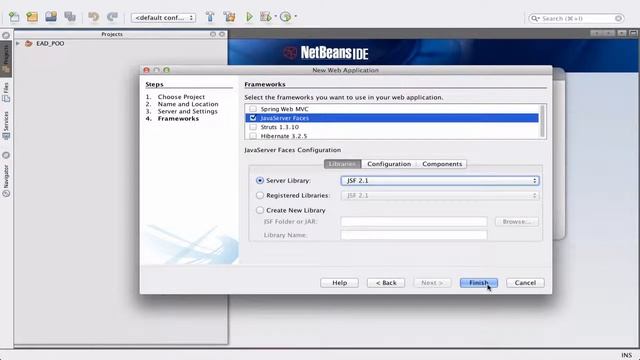This screenshot has height=360, width=640.
Task: Select the Create New Library radio button
Action: [x=260, y=210]
